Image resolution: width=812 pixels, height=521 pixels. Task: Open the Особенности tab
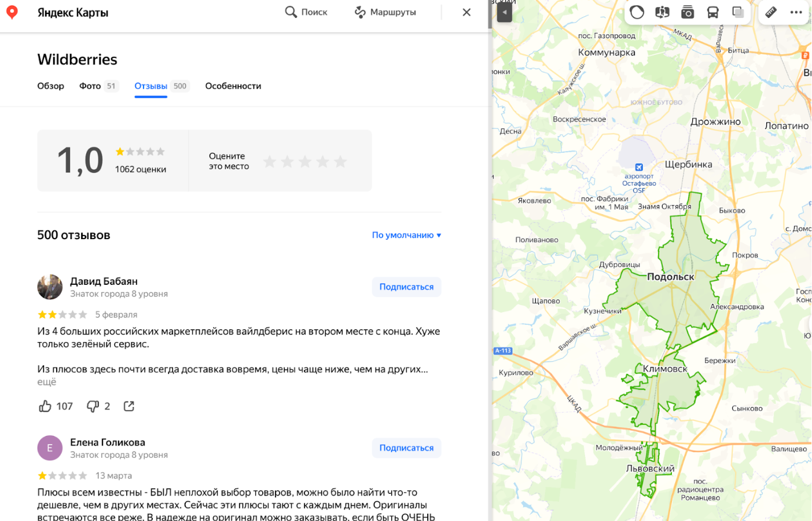[233, 86]
